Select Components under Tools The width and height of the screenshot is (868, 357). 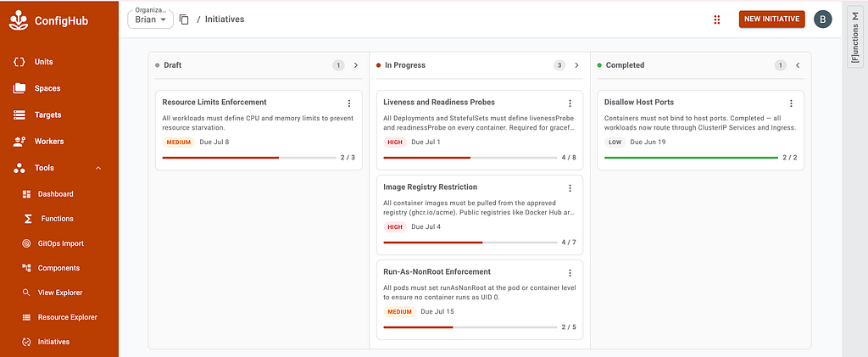pyautogui.click(x=59, y=268)
